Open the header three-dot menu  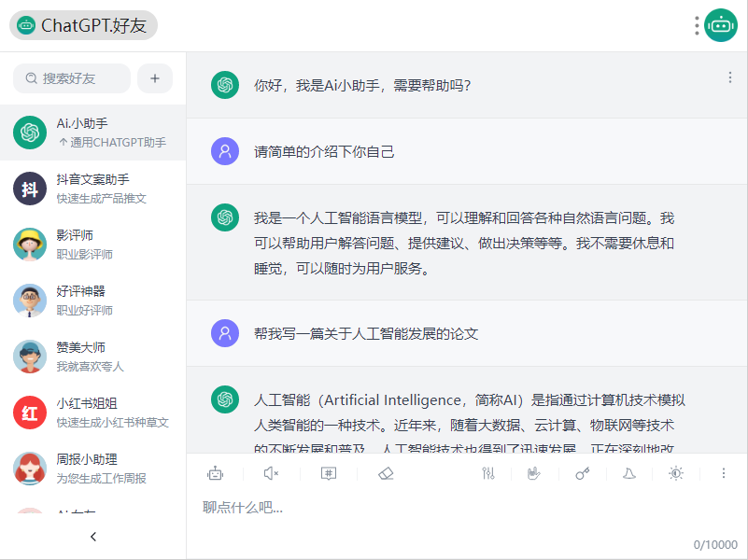point(697,26)
